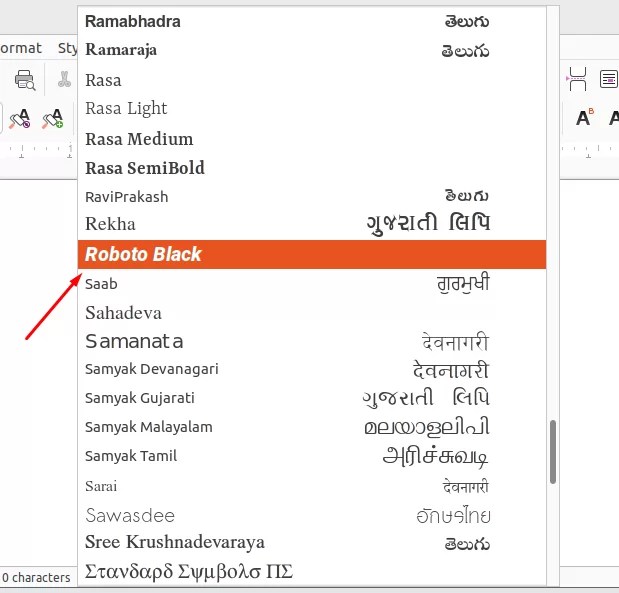Select the Sawasdee font
The width and height of the screenshot is (619, 593).
point(312,516)
